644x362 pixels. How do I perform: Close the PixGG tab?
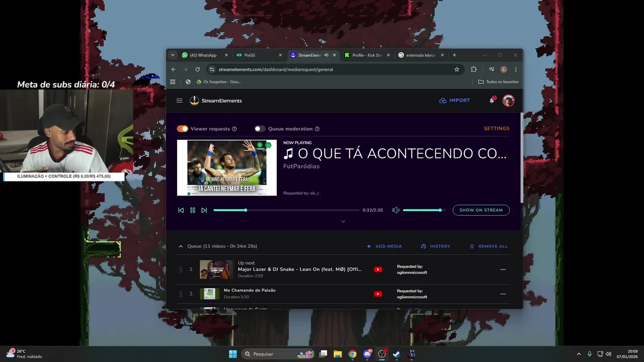click(280, 55)
